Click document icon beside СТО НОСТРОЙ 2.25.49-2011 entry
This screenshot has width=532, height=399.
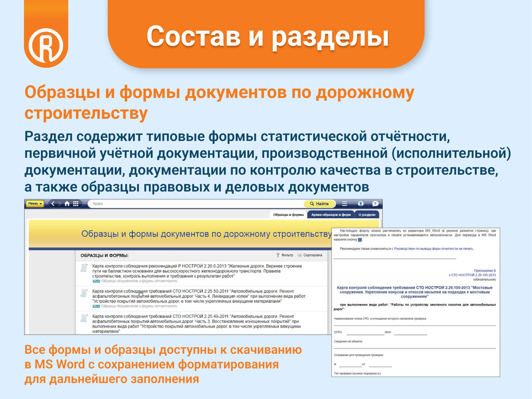[84, 318]
